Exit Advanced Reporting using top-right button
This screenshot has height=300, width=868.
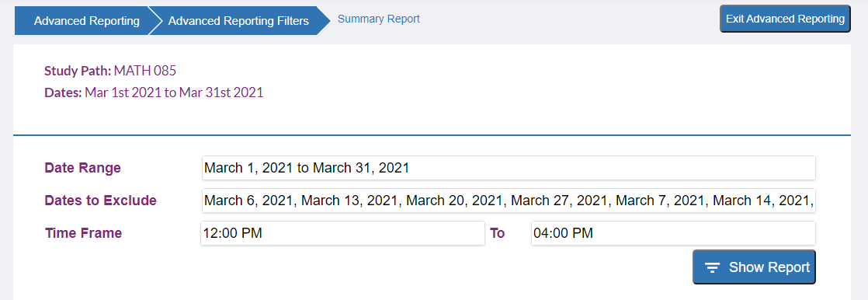click(x=785, y=19)
